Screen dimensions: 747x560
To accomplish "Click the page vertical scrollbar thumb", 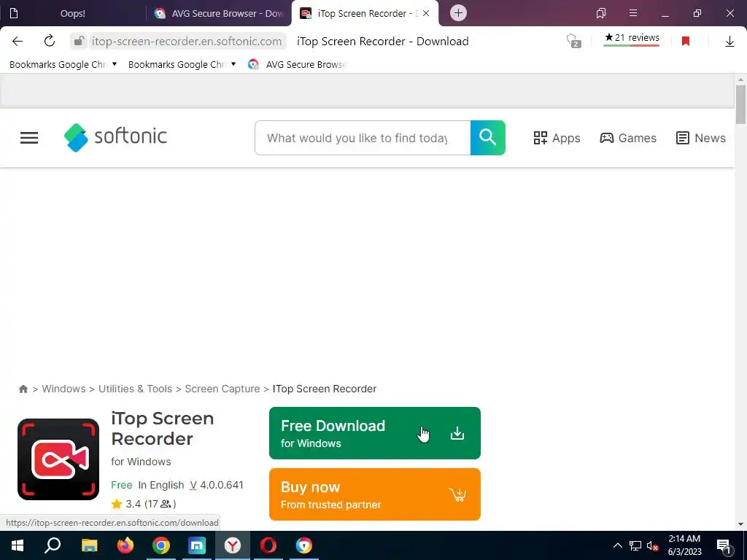I will pos(740,105).
